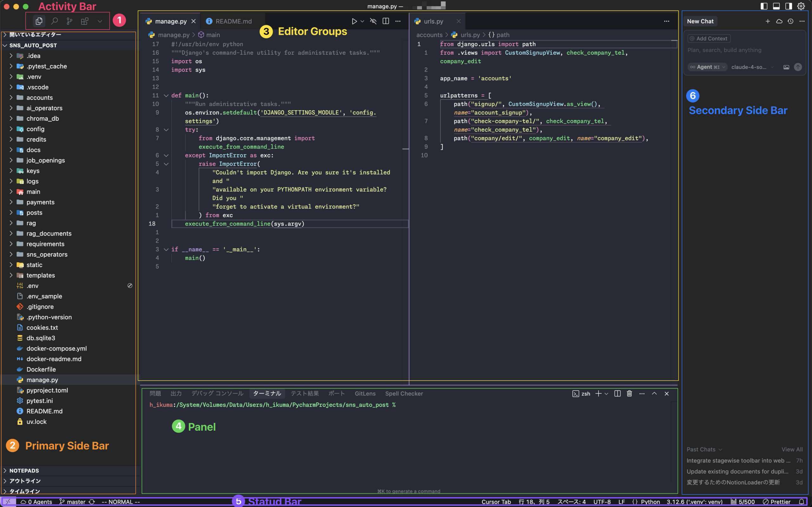This screenshot has width=812, height=507.
Task: Open run options dropdown arrow
Action: [362, 21]
